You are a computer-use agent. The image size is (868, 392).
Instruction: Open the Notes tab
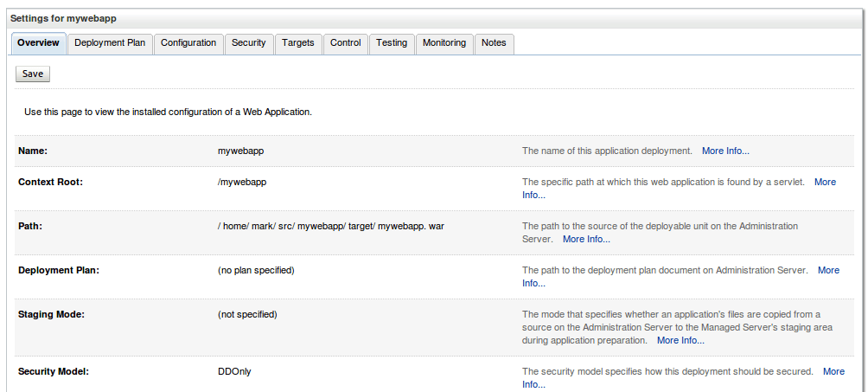494,43
